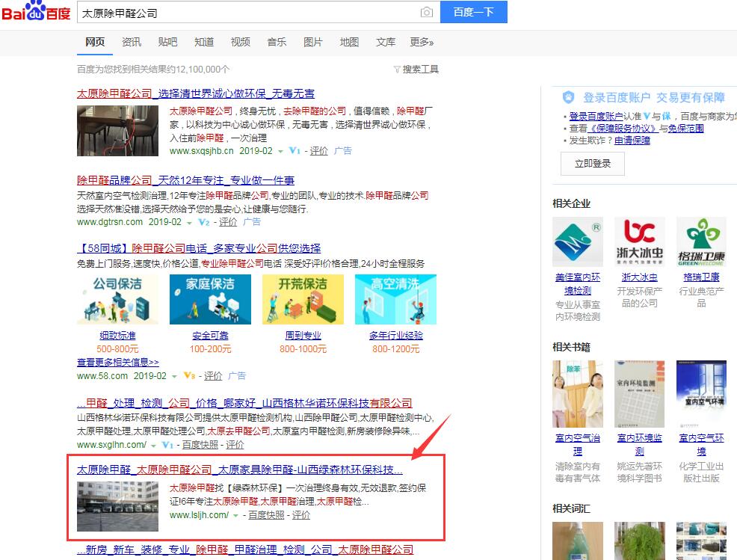737x560 pixels.
Task: Click the camera image search icon
Action: tap(426, 13)
